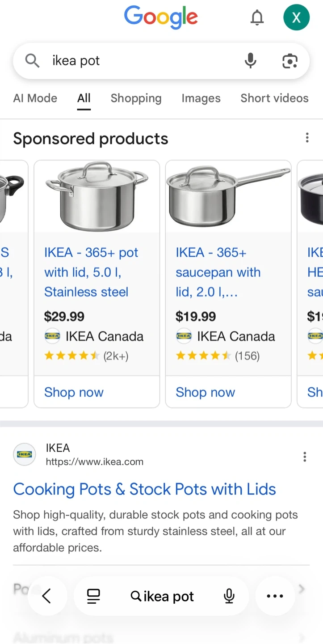Viewport: 323px width, 644px height.
Task: Go back with the bottom back arrow
Action: 47,596
